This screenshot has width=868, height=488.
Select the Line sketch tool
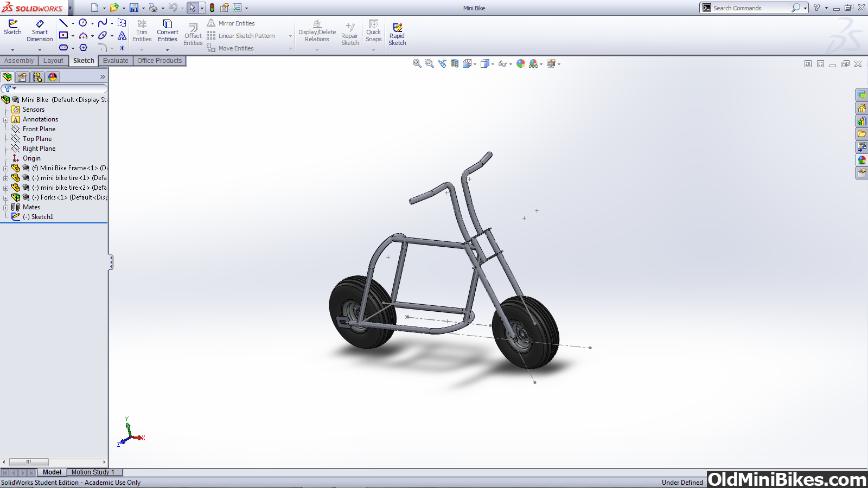[63, 23]
